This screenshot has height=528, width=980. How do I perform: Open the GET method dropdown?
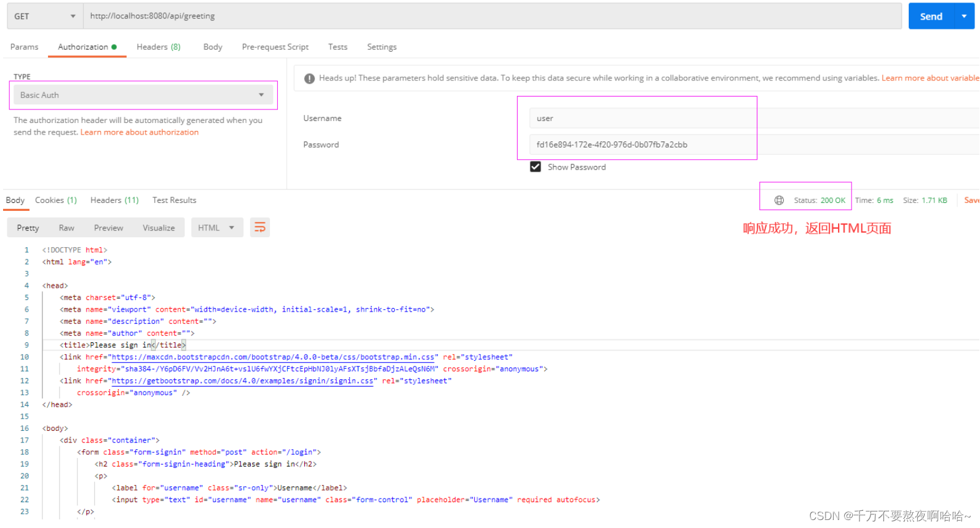coord(45,16)
